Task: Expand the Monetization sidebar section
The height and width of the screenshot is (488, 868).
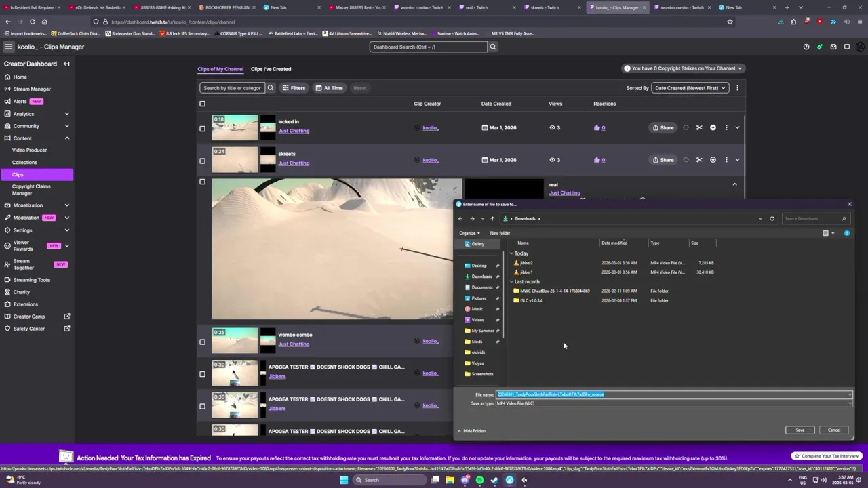Action: 66,205
